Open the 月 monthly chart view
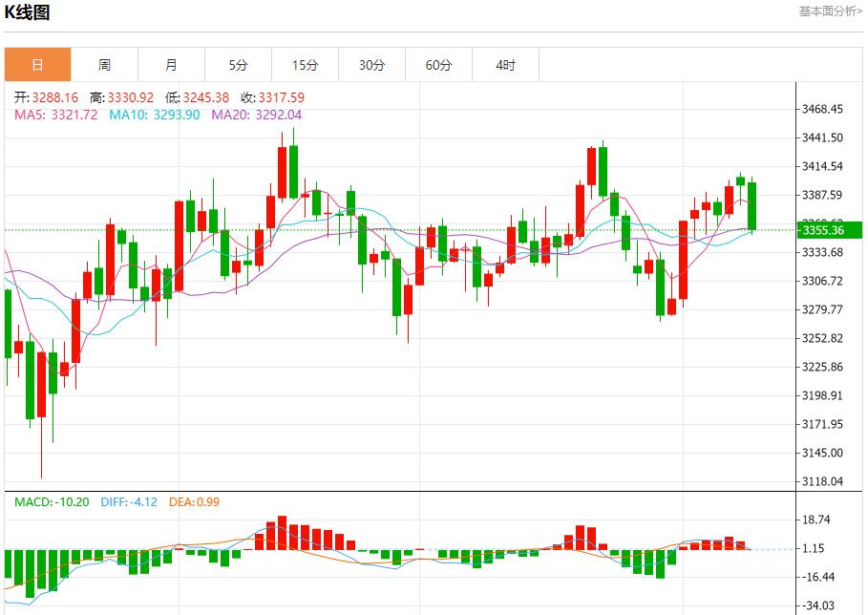The image size is (868, 615). (171, 65)
